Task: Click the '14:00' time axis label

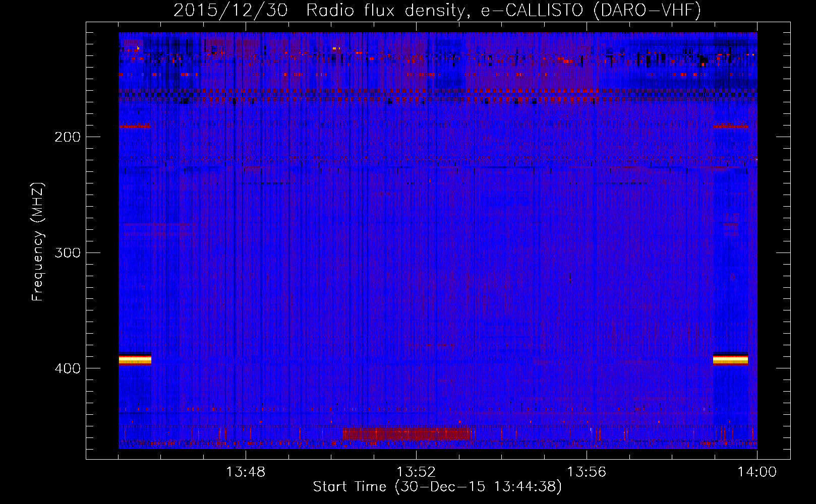Action: coord(757,472)
